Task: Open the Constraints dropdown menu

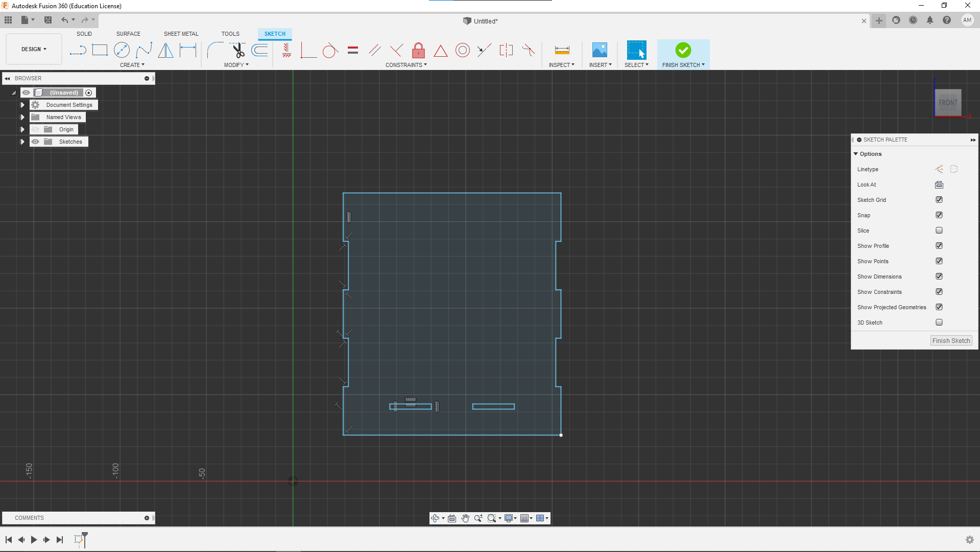Action: pos(406,65)
